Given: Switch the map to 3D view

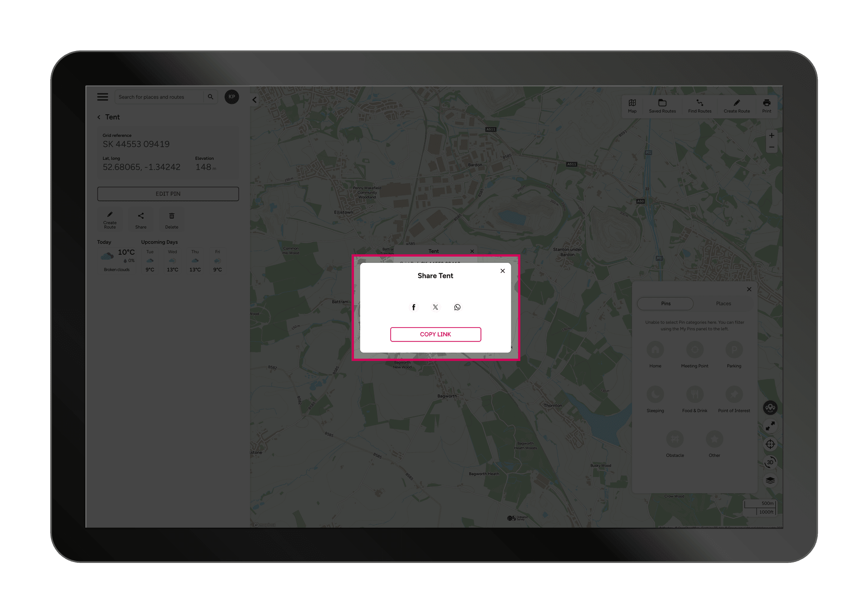Looking at the screenshot, I should 770,462.
